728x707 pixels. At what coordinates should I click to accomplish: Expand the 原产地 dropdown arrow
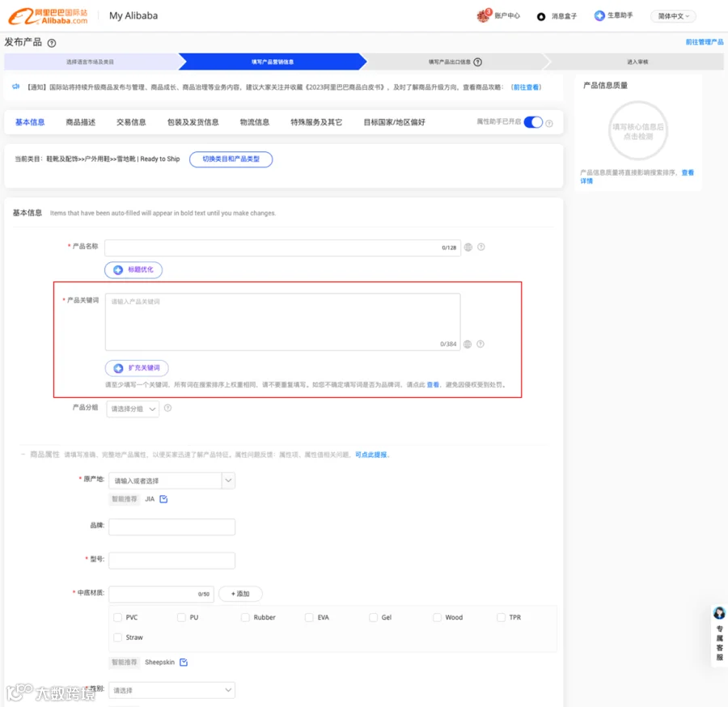pyautogui.click(x=228, y=481)
